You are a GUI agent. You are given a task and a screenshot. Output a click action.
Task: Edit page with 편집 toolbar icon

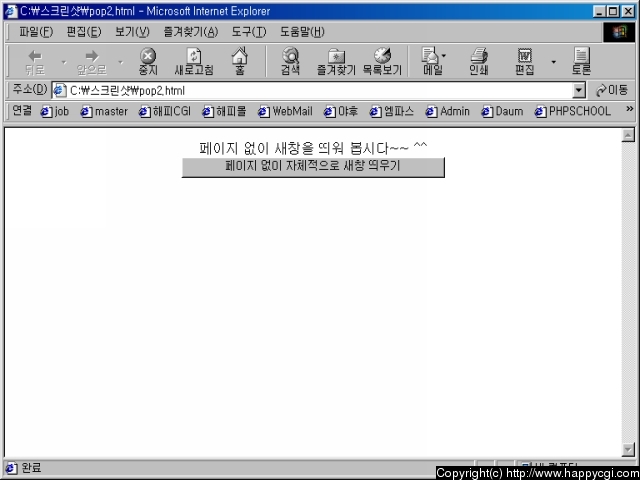[524, 62]
